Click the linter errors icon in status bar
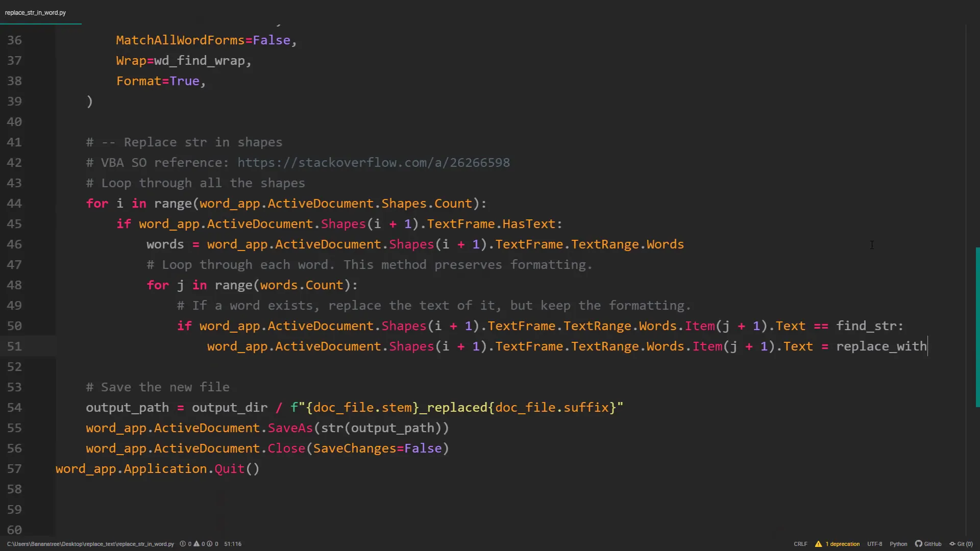 (183, 544)
